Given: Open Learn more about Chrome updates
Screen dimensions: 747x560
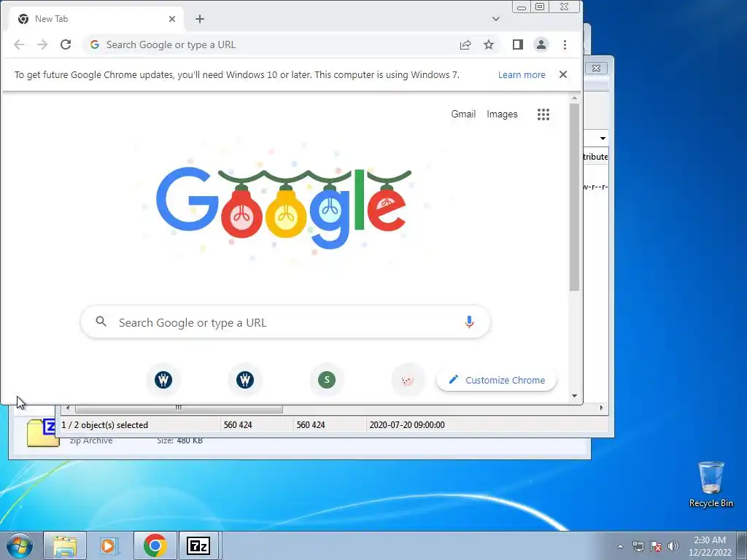Looking at the screenshot, I should point(522,75).
